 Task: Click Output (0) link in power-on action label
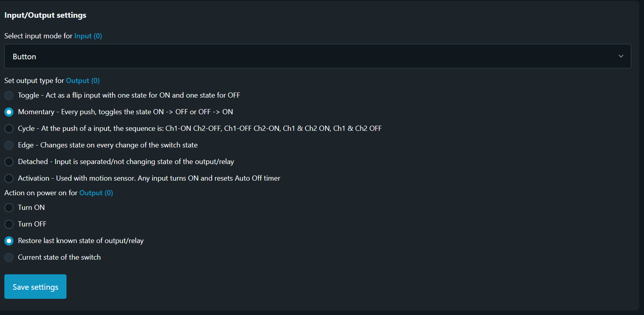point(96,193)
